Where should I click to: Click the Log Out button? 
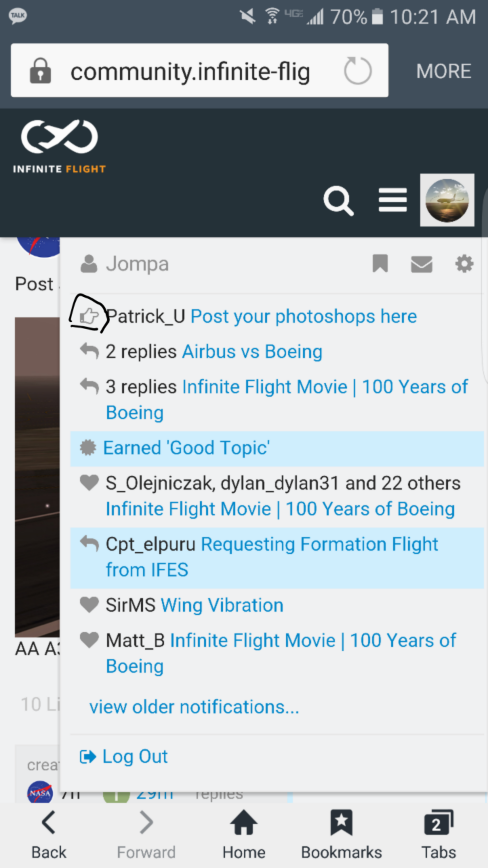pos(135,757)
